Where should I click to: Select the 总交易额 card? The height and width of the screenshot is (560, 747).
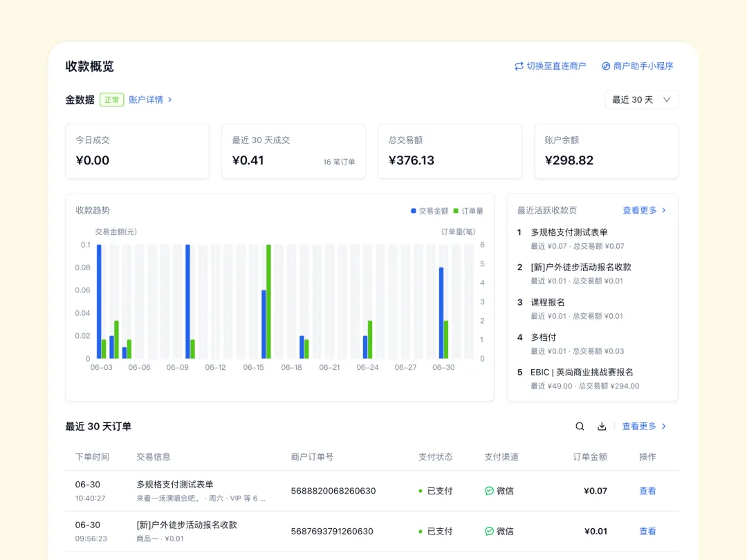[x=450, y=151]
